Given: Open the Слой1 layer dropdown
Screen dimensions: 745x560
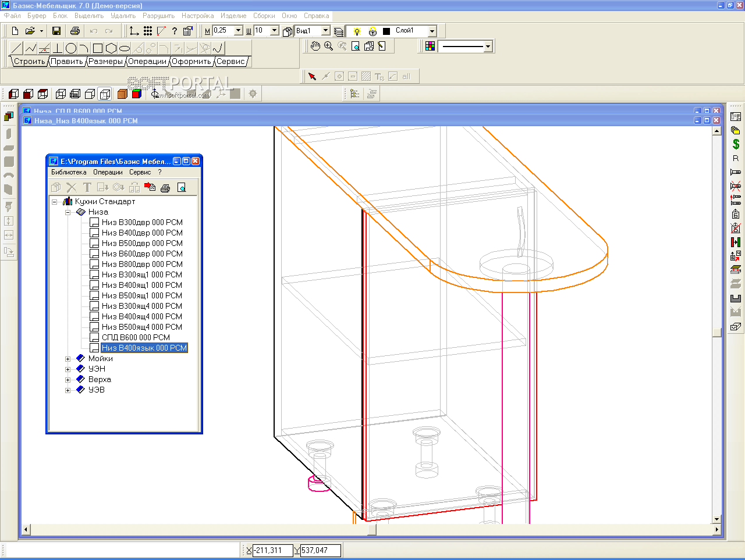Looking at the screenshot, I should pos(432,31).
